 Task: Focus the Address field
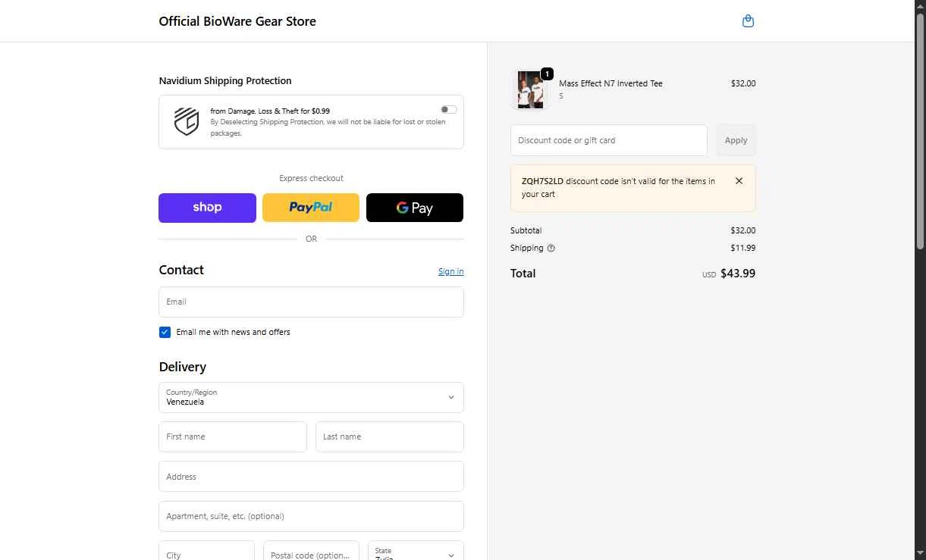[311, 477]
